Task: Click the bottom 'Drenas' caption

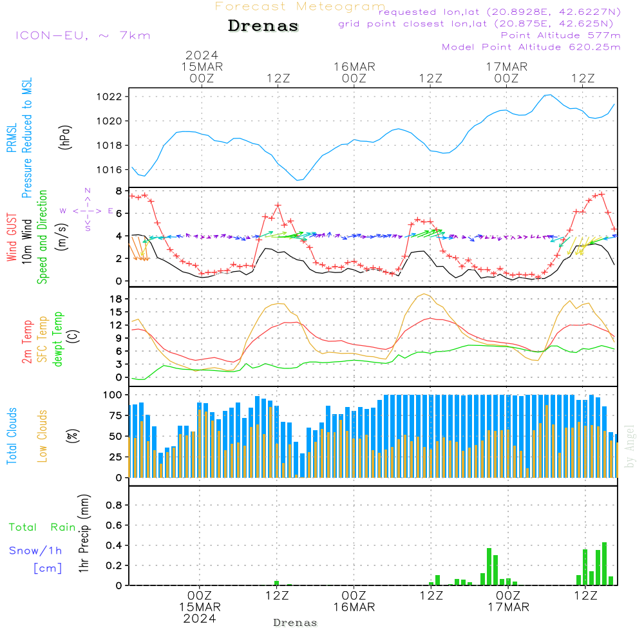Action: tap(296, 623)
